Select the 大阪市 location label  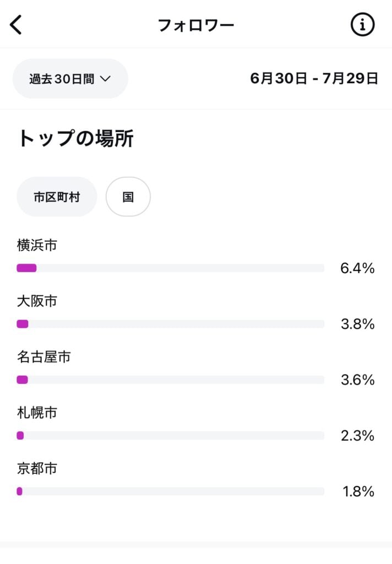pyautogui.click(x=37, y=301)
